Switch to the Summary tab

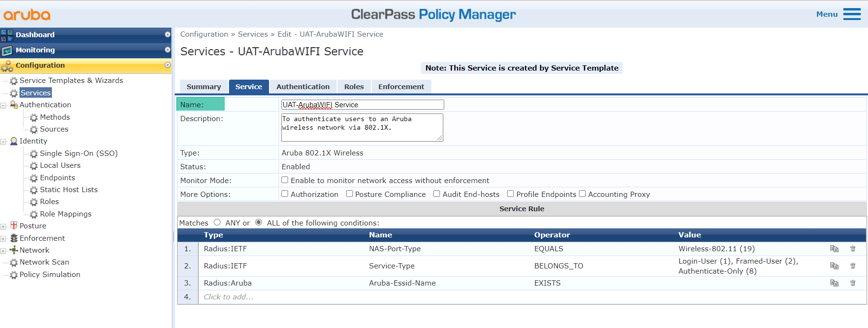(x=204, y=87)
